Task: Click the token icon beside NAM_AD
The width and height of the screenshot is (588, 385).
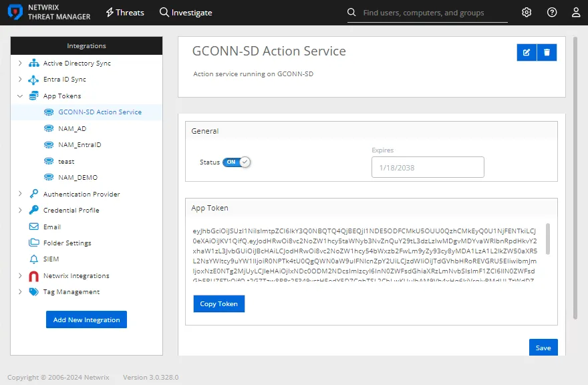Action: click(x=49, y=128)
